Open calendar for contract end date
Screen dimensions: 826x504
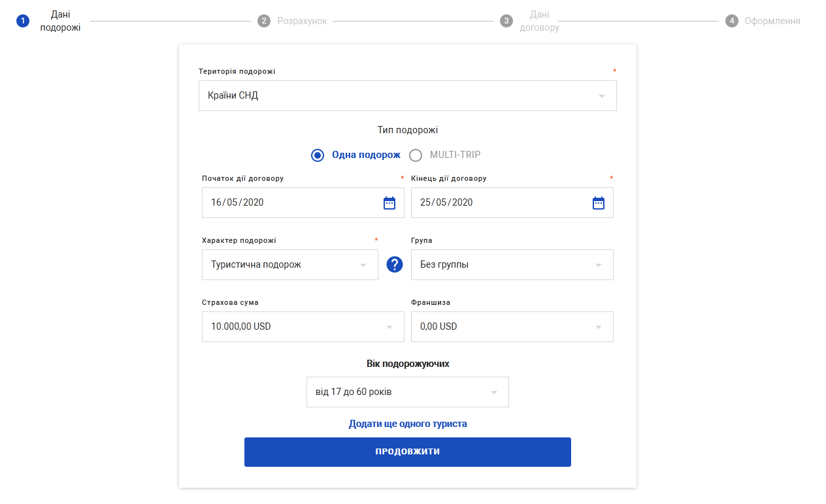599,203
